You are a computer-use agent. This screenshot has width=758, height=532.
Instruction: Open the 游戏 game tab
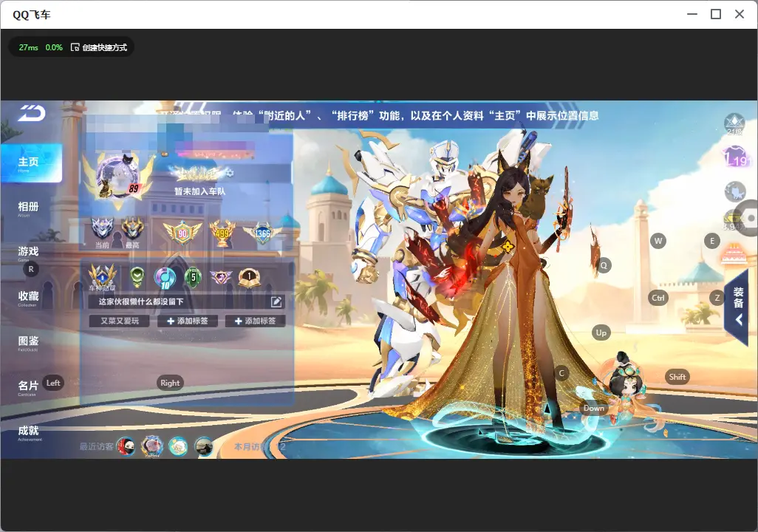coord(28,253)
